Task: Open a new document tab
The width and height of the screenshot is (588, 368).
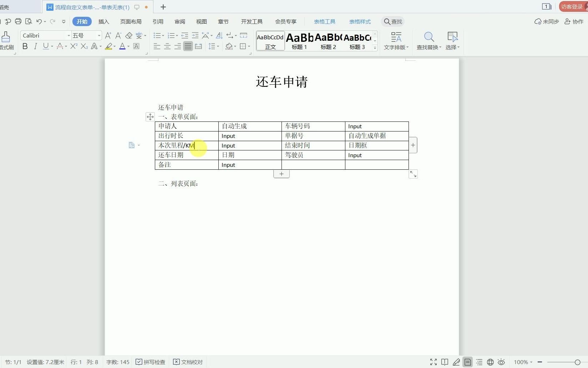Action: coord(163,7)
